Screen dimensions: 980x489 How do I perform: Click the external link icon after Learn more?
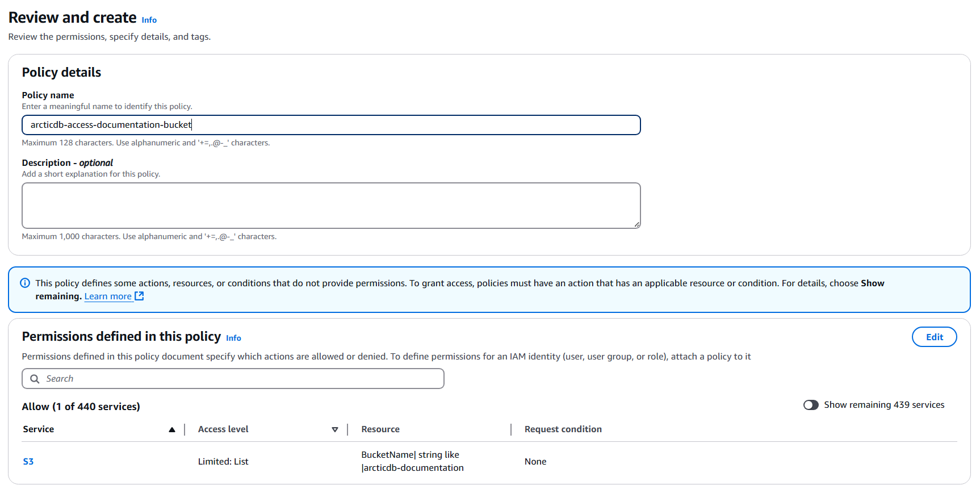click(139, 296)
